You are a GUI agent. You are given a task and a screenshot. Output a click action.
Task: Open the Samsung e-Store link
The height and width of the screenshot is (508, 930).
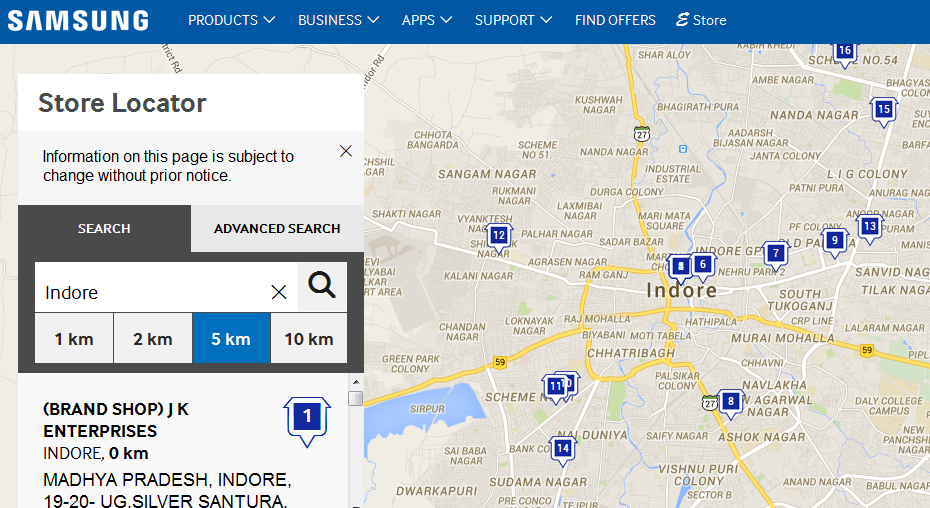[701, 20]
